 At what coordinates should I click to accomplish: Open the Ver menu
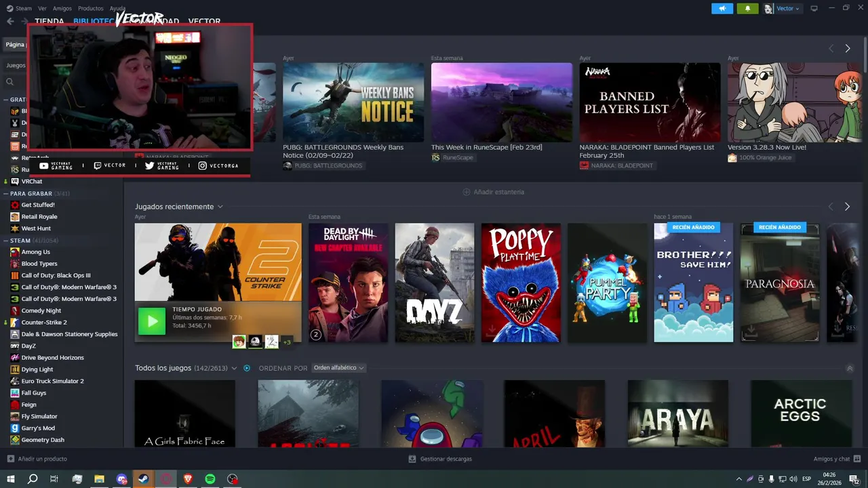click(x=43, y=8)
